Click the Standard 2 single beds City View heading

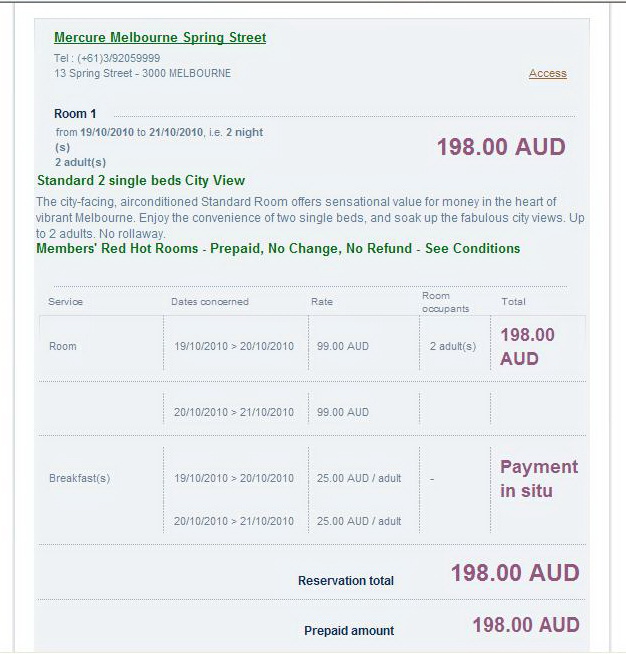[x=141, y=181]
